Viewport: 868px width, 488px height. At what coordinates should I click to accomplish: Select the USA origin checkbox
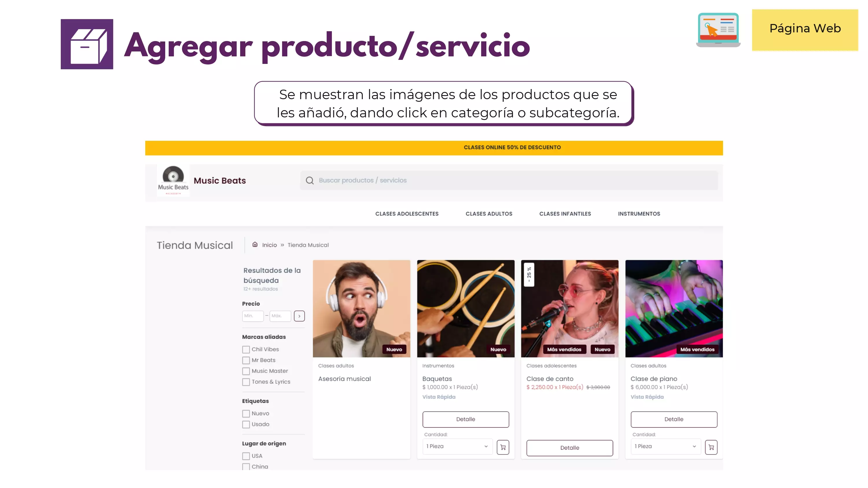[x=246, y=456]
